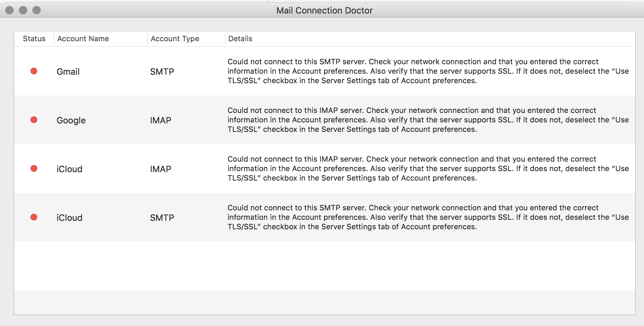Zoom the Mail Connection Doctor window
Image resolution: width=644 pixels, height=326 pixels.
pos(37,10)
